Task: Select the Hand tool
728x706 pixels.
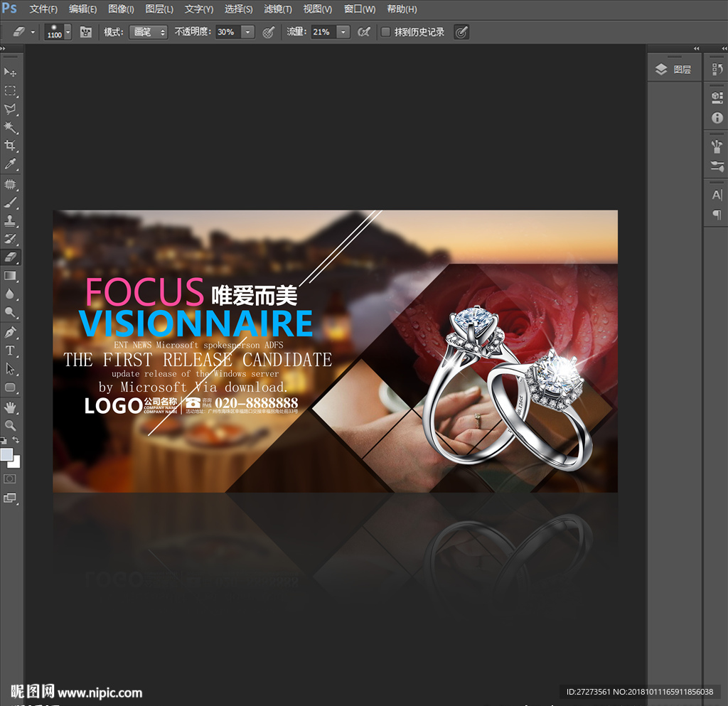Action: click(x=10, y=407)
